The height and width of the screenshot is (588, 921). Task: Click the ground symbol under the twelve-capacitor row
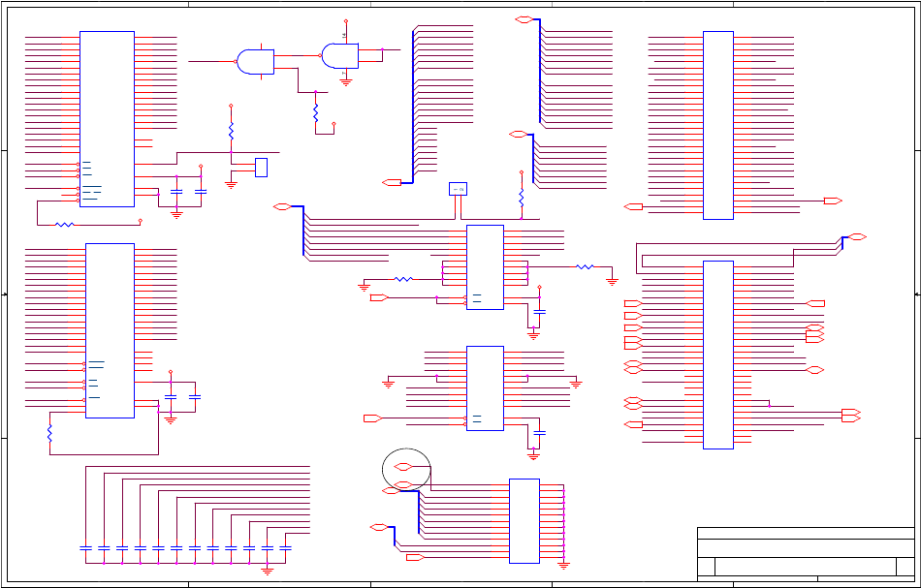tap(268, 572)
